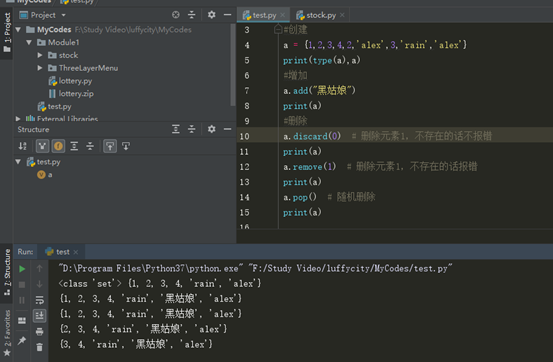Click the set literal assignment on line 4
553x362 pixels.
pyautogui.click(x=375, y=45)
